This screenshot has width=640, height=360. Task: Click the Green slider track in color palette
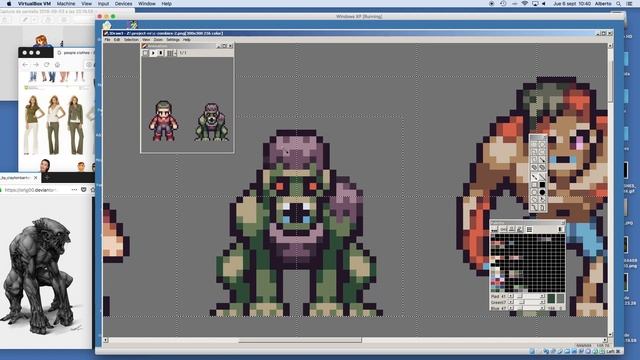[x=527, y=302]
